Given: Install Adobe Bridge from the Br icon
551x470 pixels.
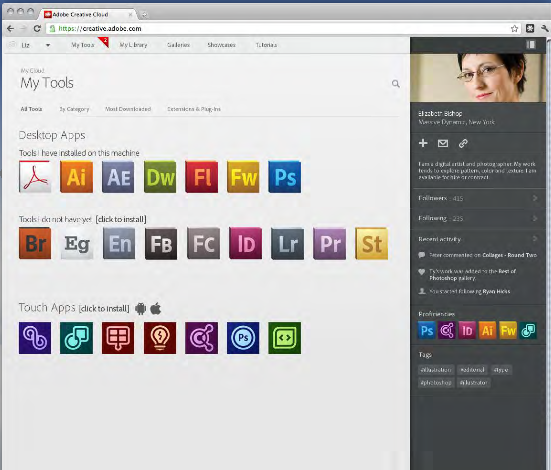Looking at the screenshot, I should tap(35, 243).
